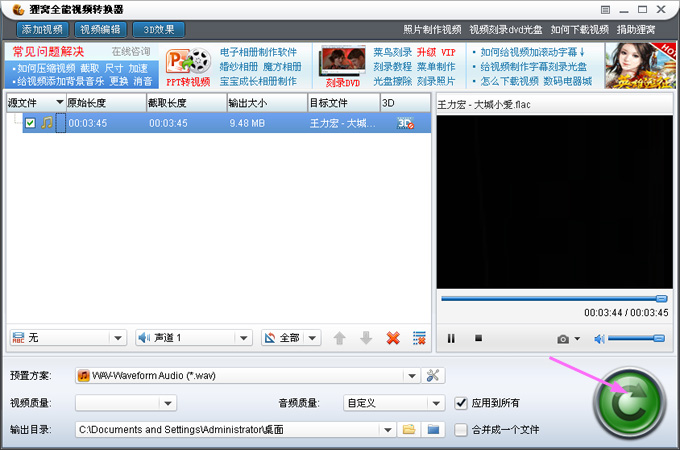Expand 输出目录 path dropdown
The image size is (680, 450).
(388, 430)
